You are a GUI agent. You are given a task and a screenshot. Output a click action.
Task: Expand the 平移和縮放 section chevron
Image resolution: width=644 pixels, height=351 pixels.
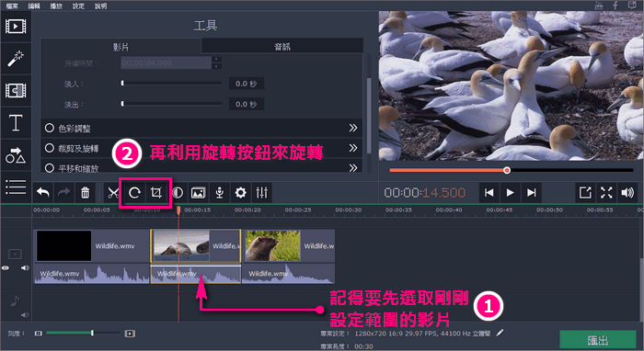(352, 168)
